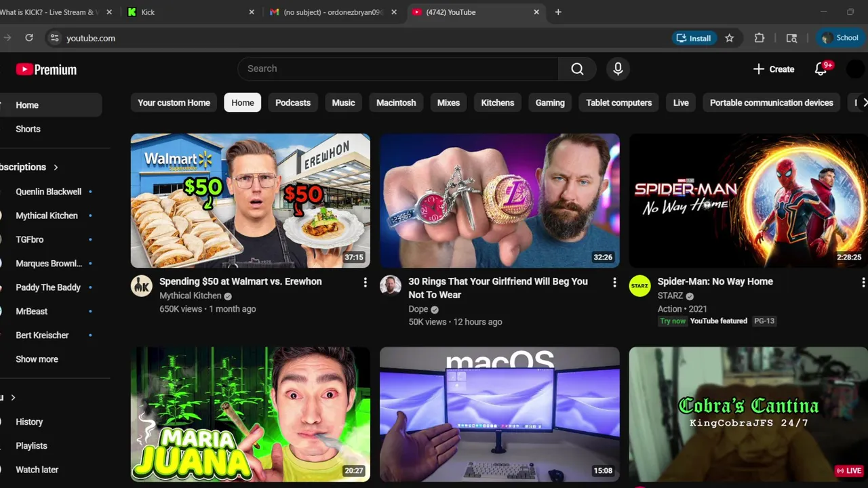This screenshot has height=488, width=868.
Task: Start voice search with microphone icon
Action: click(618, 68)
